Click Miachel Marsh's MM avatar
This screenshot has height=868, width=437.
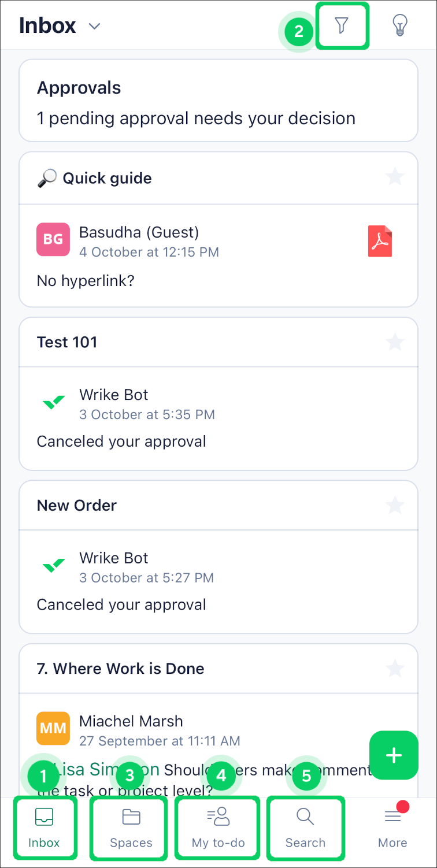[x=53, y=728]
